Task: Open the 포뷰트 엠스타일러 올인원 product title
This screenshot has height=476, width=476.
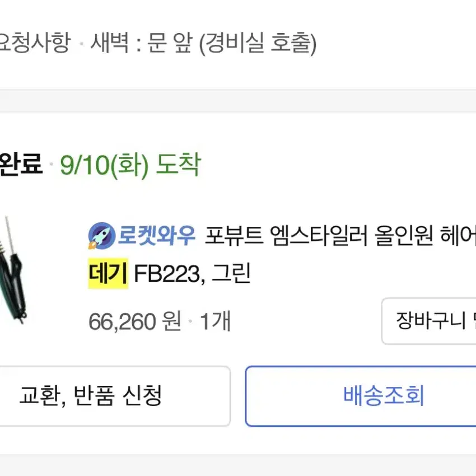Action: [340, 236]
